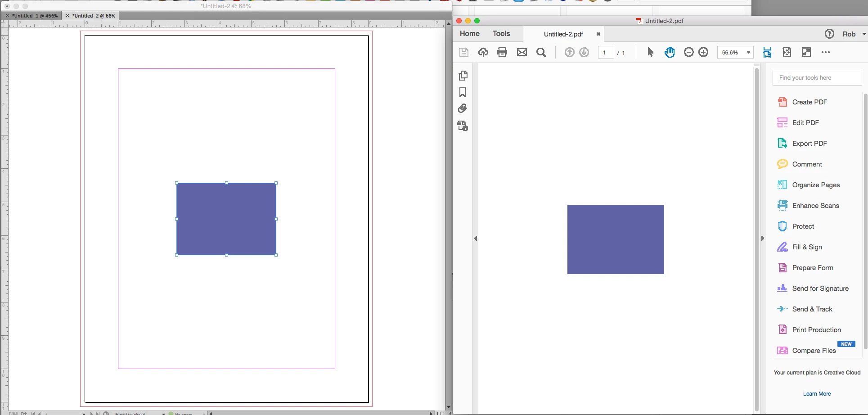Screen dimensions: 868x415
Task: Click the email envelope icon in Acrobat
Action: coord(522,52)
